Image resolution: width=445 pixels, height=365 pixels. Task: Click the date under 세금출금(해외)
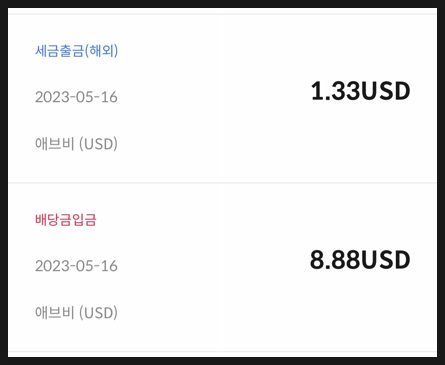pyautogui.click(x=76, y=97)
